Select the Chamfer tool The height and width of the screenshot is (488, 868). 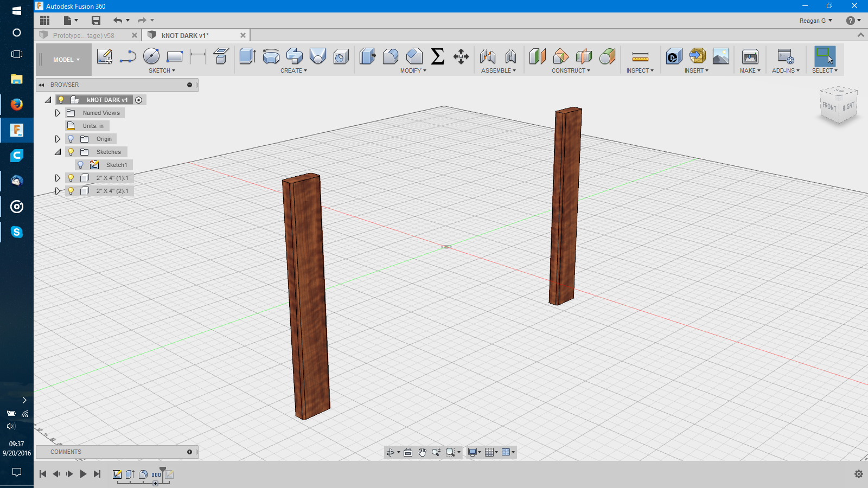coord(414,56)
